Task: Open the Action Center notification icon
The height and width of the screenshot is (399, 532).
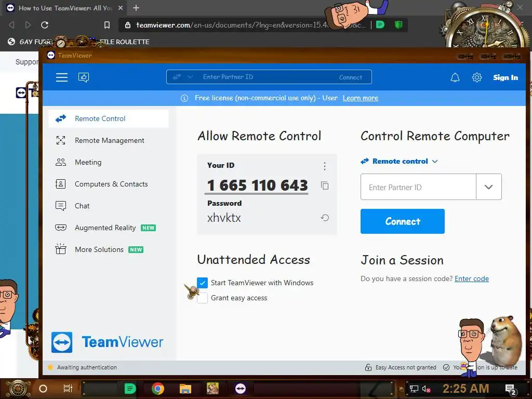Action: pyautogui.click(x=510, y=389)
